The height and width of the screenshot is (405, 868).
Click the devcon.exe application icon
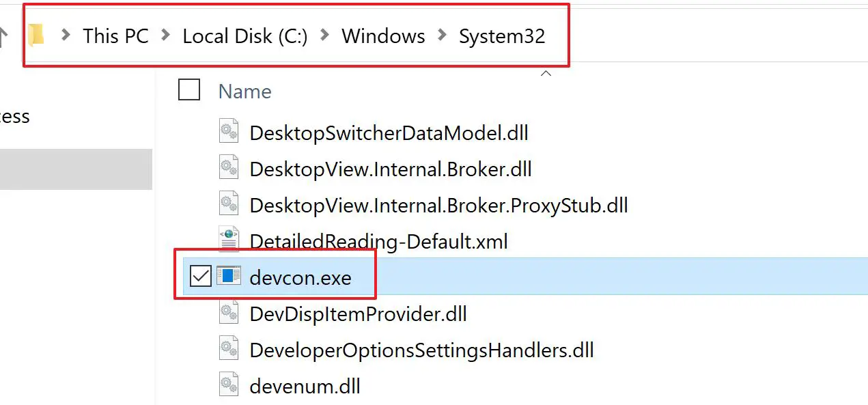coord(229,277)
